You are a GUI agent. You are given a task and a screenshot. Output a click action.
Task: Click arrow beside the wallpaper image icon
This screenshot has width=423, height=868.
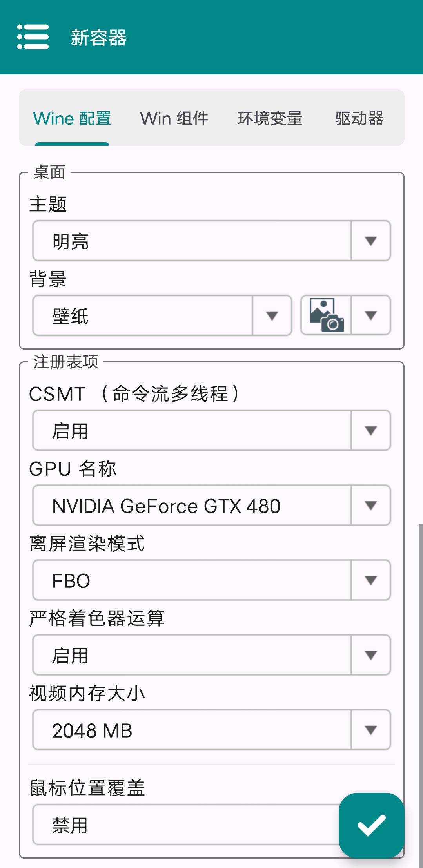[370, 315]
